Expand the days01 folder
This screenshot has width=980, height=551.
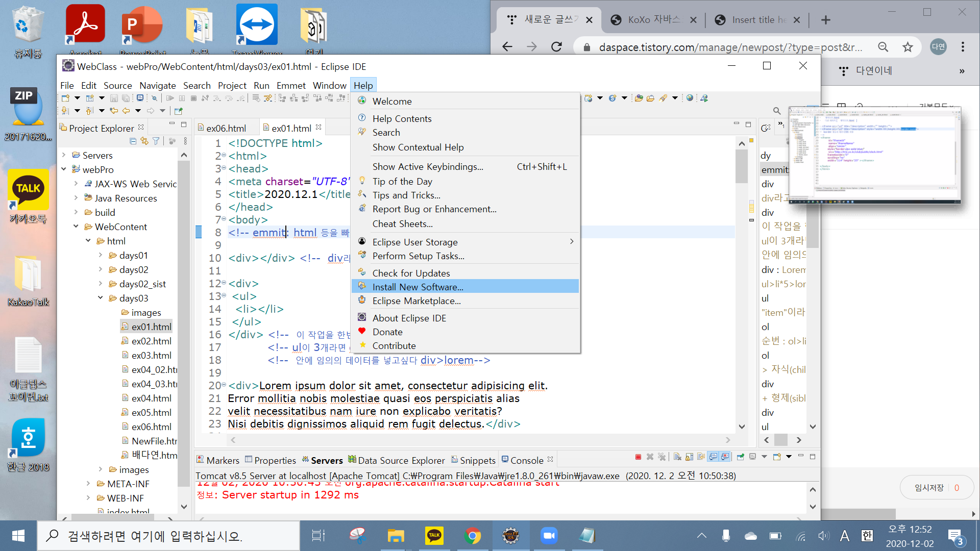101,255
